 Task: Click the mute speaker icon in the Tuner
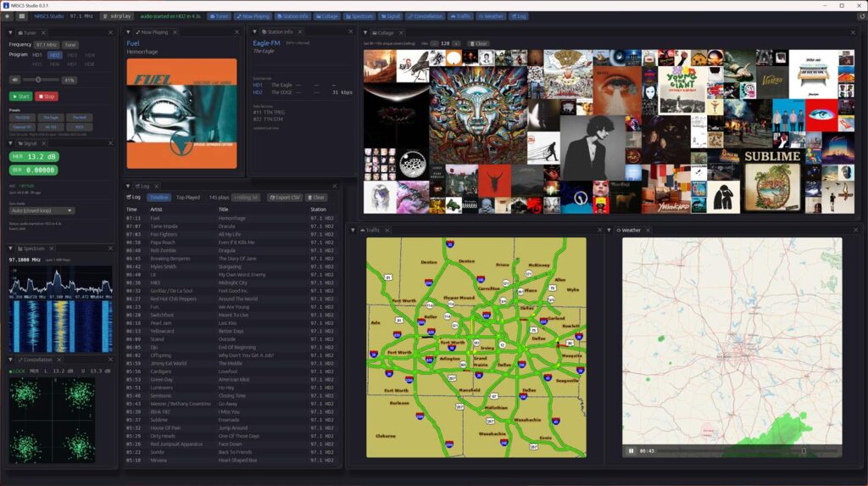click(15, 80)
